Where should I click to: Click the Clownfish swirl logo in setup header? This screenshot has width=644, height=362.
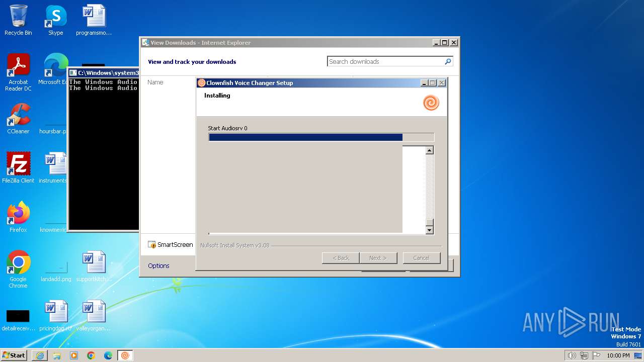(431, 103)
